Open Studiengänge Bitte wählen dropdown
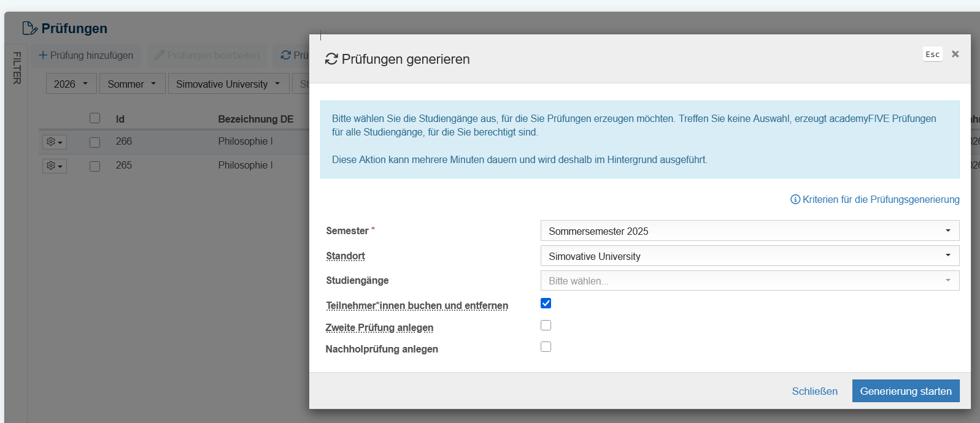Image resolution: width=980 pixels, height=423 pixels. (750, 281)
